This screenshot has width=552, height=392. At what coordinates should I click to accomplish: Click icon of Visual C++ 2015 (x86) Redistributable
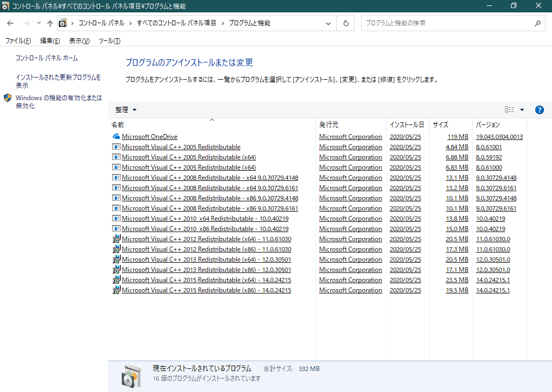(x=116, y=290)
